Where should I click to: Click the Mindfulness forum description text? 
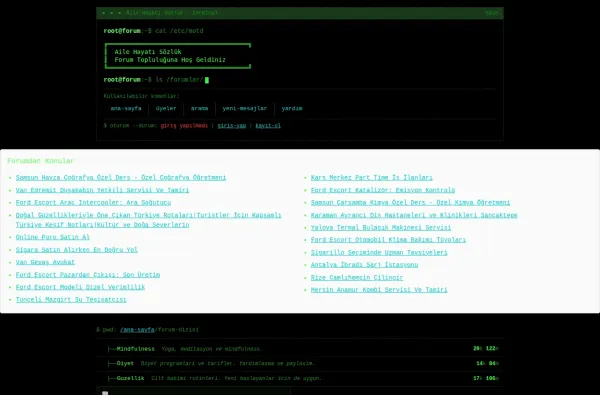[x=212, y=349]
